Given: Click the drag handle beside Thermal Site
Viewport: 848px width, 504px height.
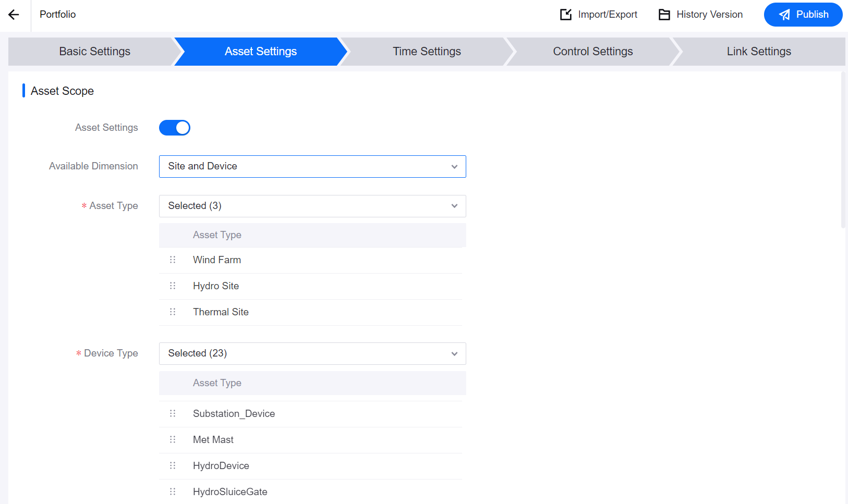Looking at the screenshot, I should click(x=173, y=312).
